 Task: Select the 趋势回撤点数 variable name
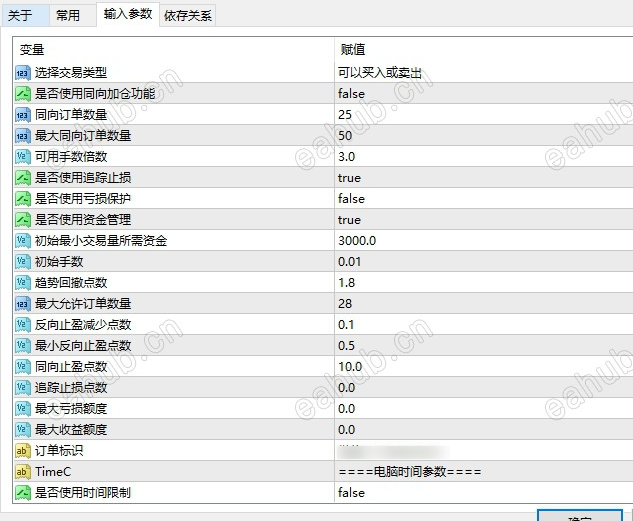(x=71, y=282)
